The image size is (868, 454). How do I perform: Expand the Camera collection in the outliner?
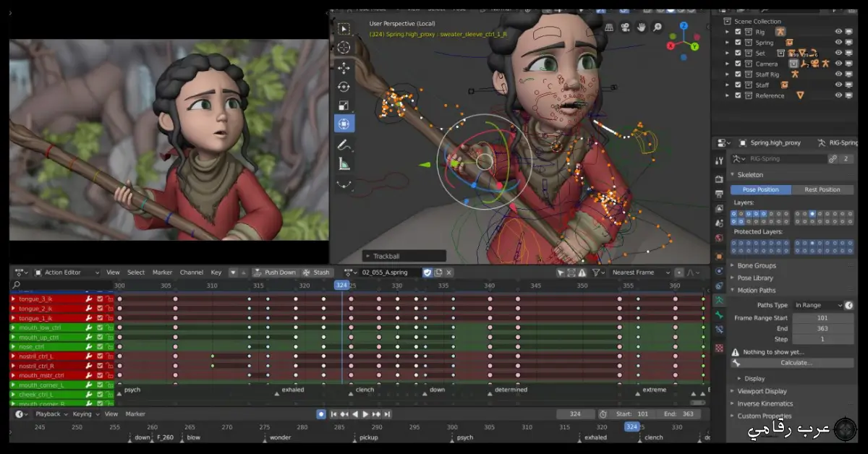point(728,64)
